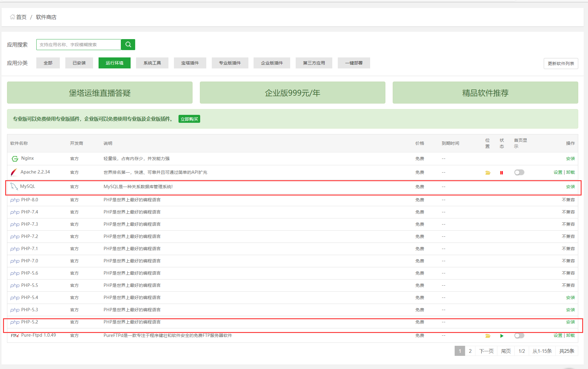Click MySQL description text
Viewport: 588px width, 369px height.
point(138,187)
